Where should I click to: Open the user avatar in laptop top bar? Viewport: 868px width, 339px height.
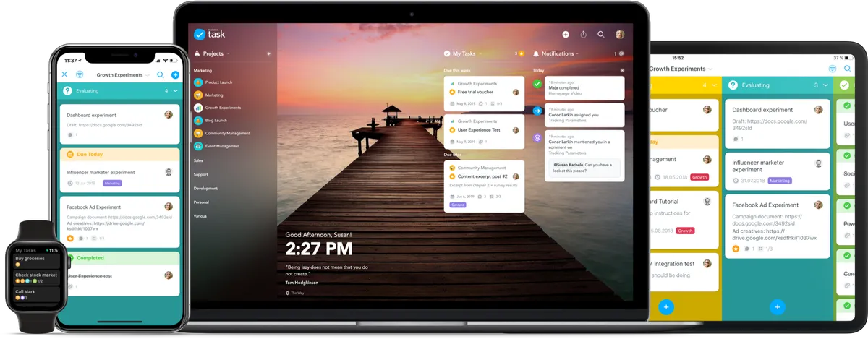[x=620, y=34]
